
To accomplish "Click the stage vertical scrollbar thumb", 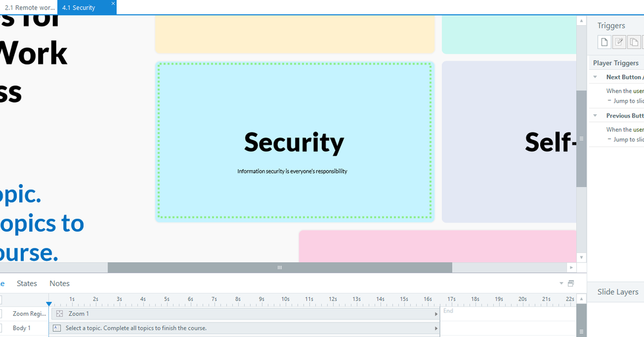I will (581, 139).
